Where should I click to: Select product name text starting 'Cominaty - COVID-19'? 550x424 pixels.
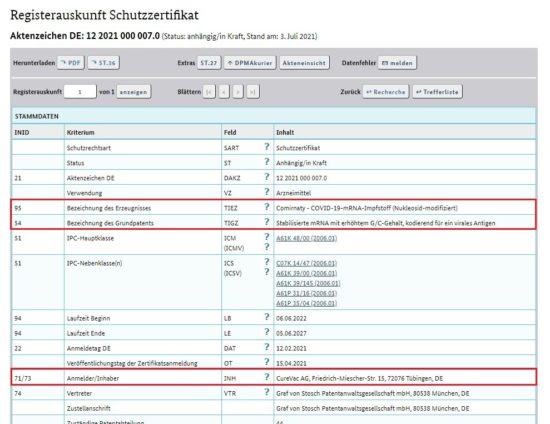tap(367, 208)
